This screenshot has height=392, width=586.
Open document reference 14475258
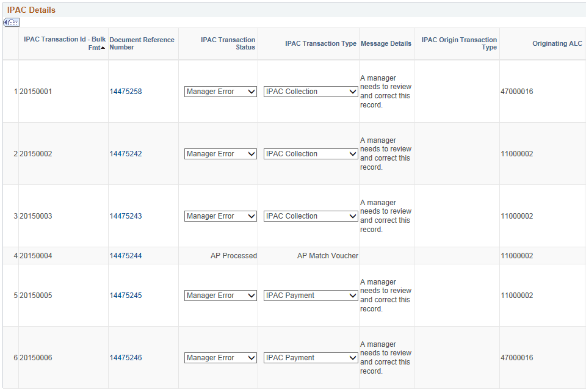point(126,91)
